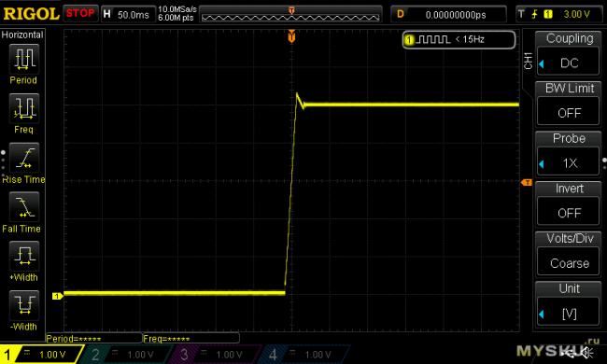Switch to channel 2 tab
Screen dimensions: 607x364
tap(128, 354)
